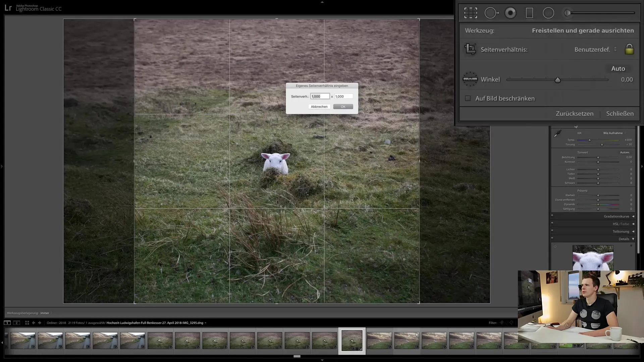Image resolution: width=644 pixels, height=362 pixels.
Task: Toggle the filmstrip bottom arrow
Action: point(322,360)
